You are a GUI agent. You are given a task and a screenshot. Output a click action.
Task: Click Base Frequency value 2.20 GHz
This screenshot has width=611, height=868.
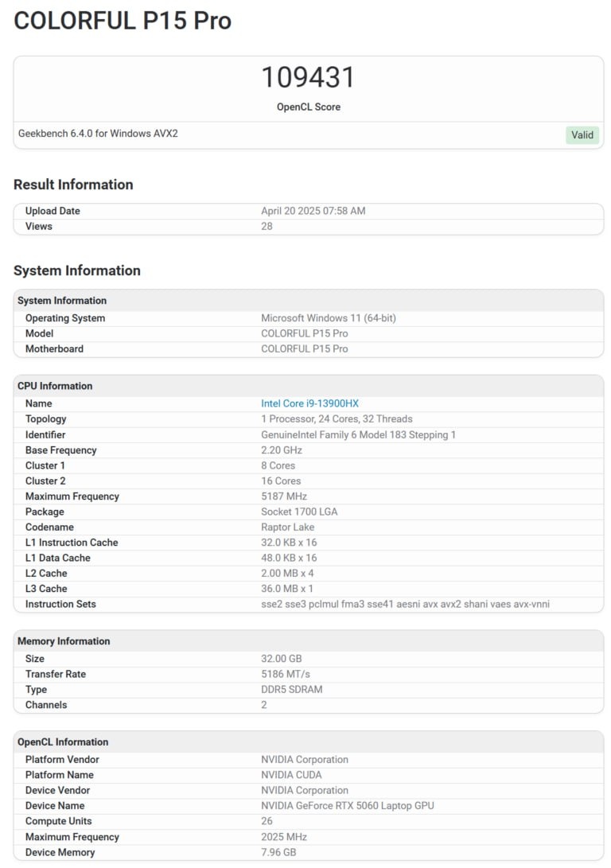(282, 450)
